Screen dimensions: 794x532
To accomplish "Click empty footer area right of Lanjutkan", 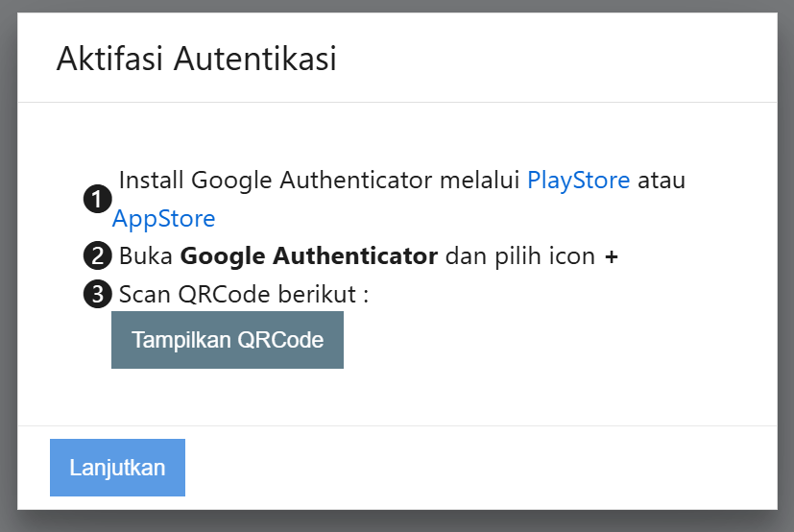I will [x=481, y=468].
